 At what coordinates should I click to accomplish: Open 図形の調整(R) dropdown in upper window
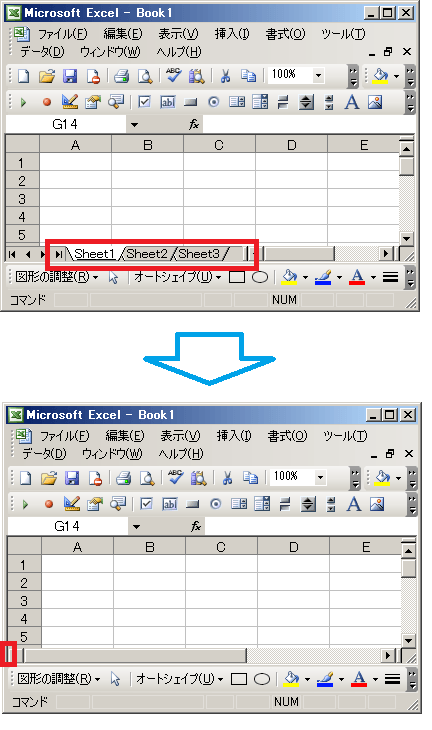pyautogui.click(x=56, y=277)
